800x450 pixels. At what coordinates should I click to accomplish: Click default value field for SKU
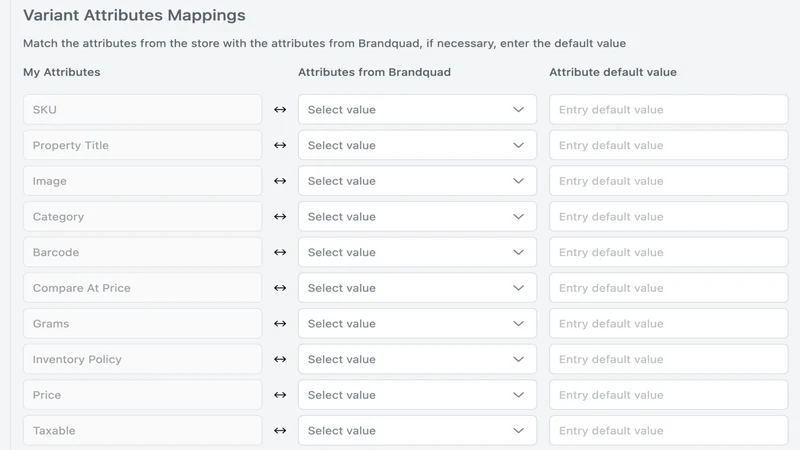(668, 109)
